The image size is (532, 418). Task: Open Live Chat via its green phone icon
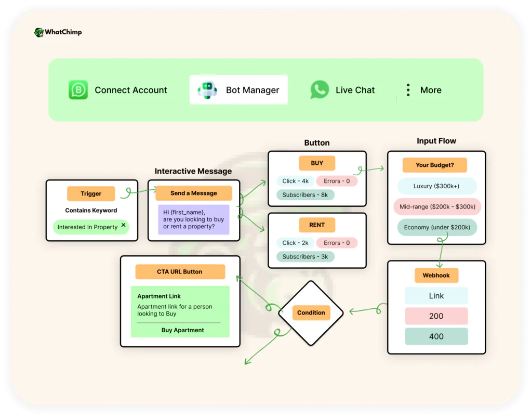pos(320,89)
